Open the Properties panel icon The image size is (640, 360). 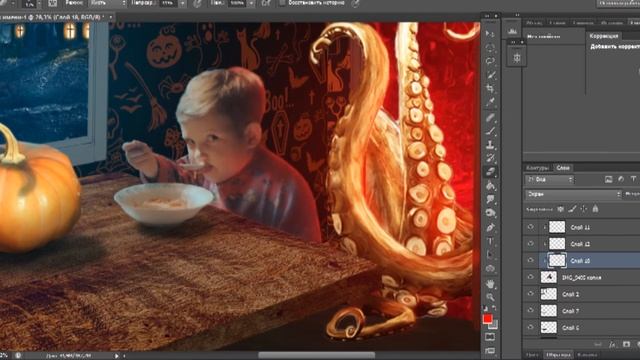517,58
